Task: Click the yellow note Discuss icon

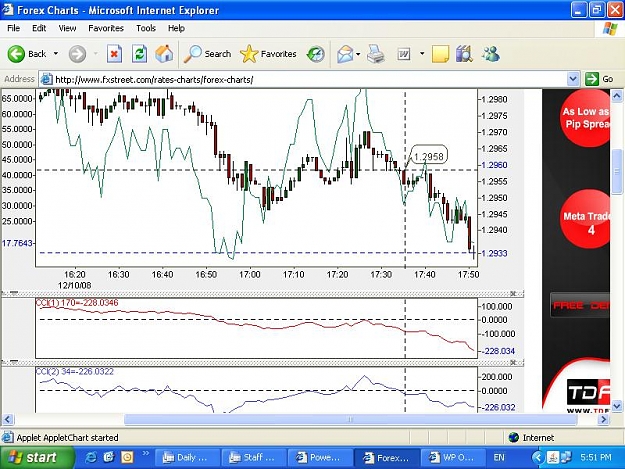Action: 440,54
